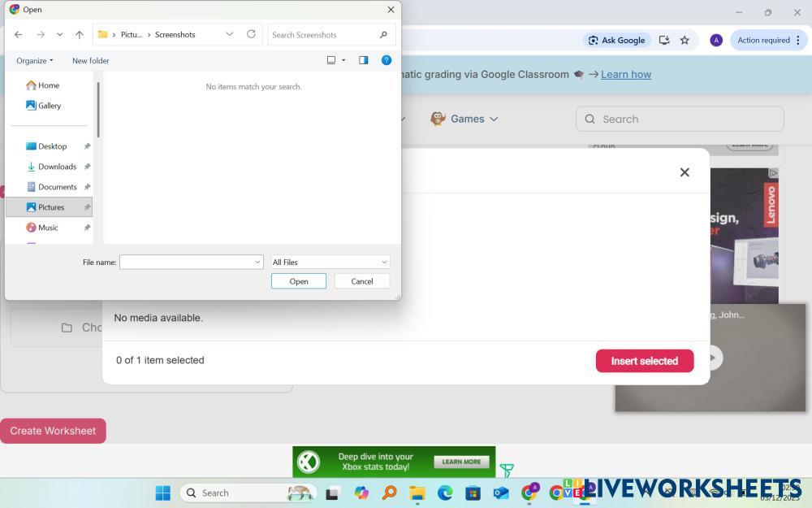
Task: Follow the Learn how link
Action: 625,74
